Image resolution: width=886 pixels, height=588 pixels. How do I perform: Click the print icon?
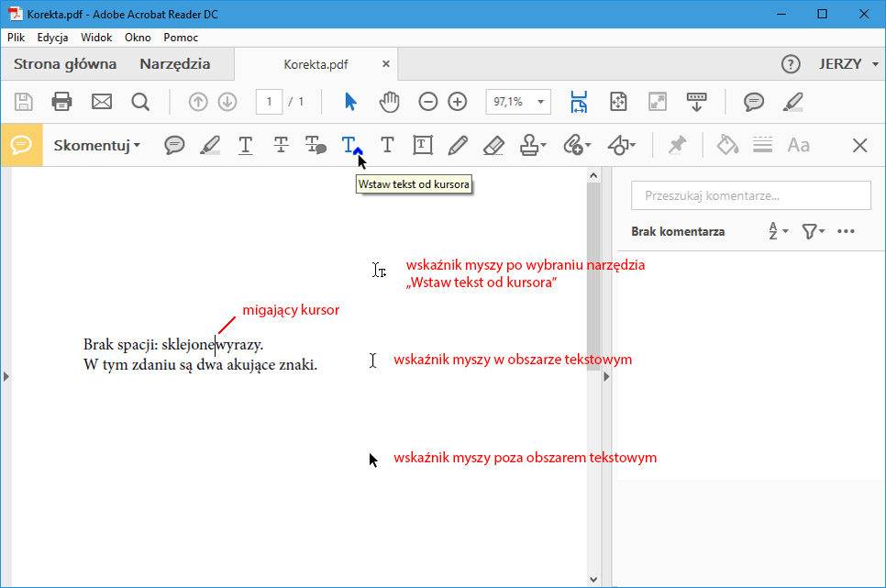click(61, 102)
